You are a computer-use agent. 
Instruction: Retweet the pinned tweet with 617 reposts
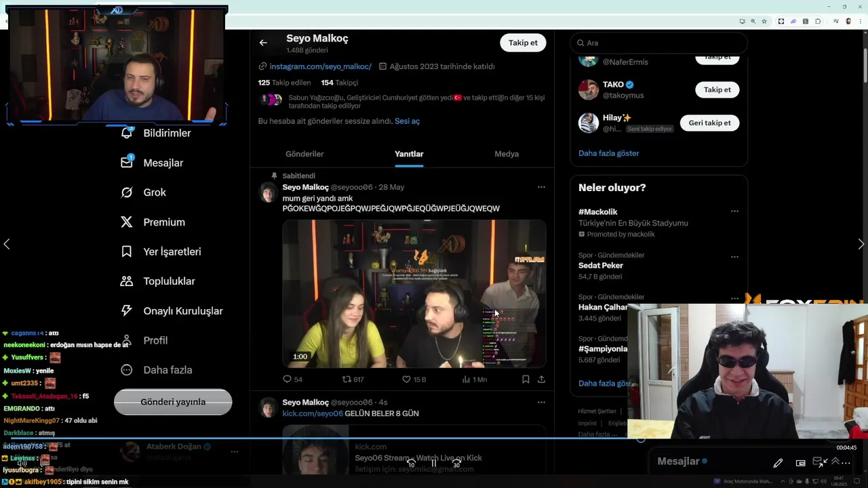tap(353, 380)
